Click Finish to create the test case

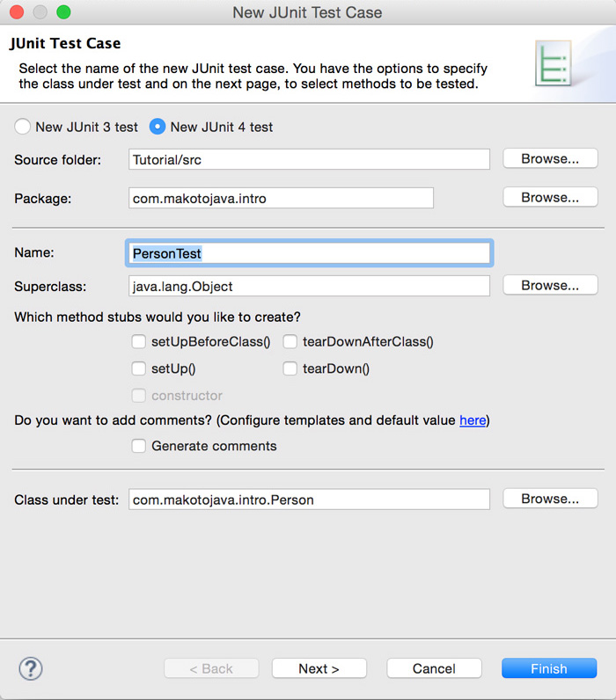(x=549, y=668)
